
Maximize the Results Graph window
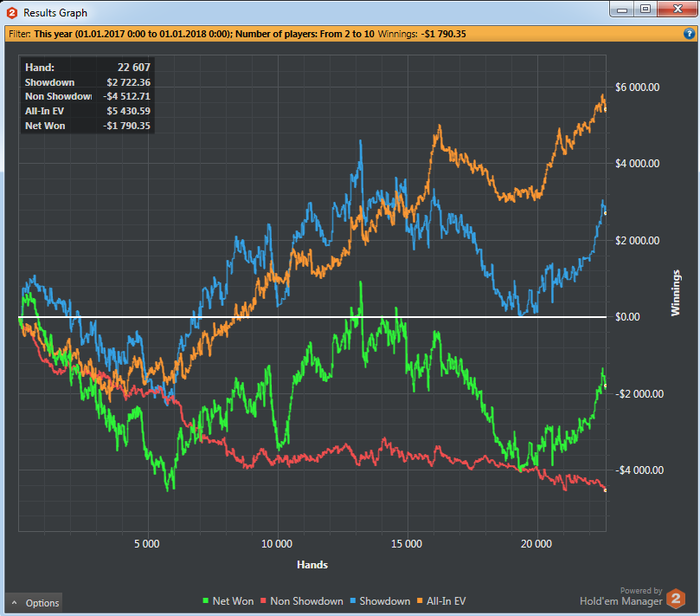click(x=646, y=9)
